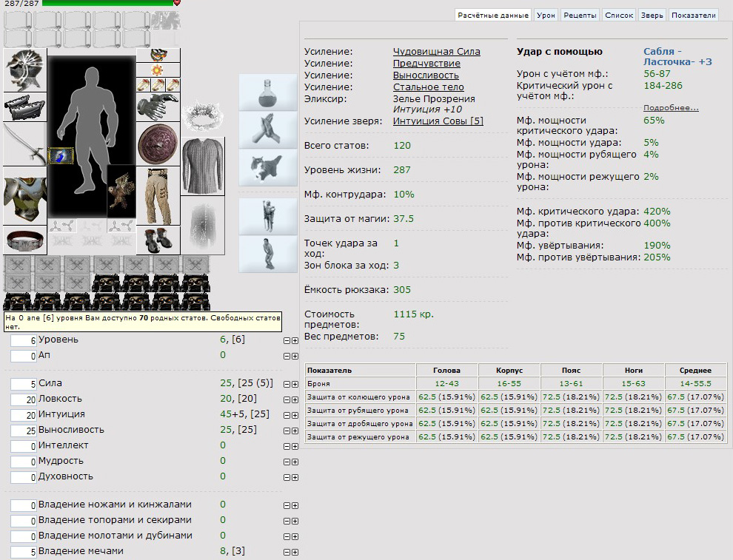
Task: Increase Уровень with its plus button
Action: [295, 341]
